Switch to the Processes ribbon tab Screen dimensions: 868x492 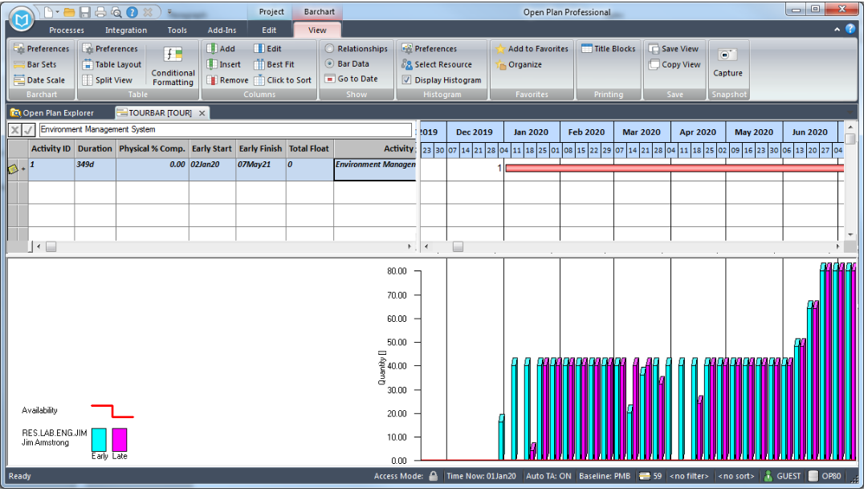point(66,30)
